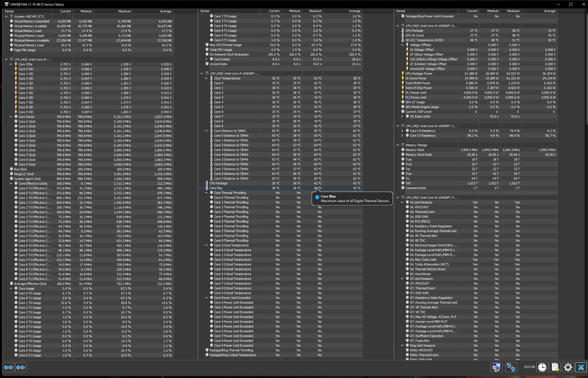Start logging with the sheet-plus icon
The image size is (588, 378).
pyautogui.click(x=555, y=367)
